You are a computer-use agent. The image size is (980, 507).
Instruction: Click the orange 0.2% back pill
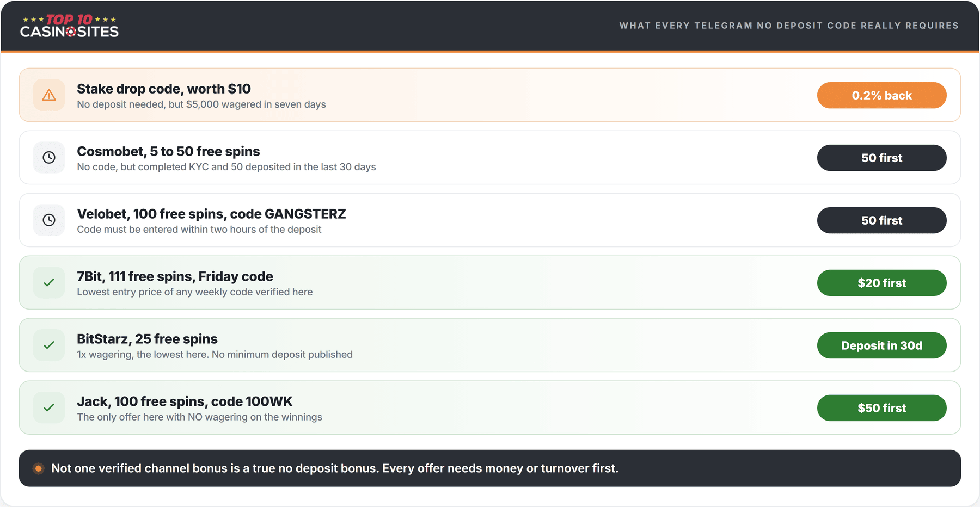click(x=881, y=95)
